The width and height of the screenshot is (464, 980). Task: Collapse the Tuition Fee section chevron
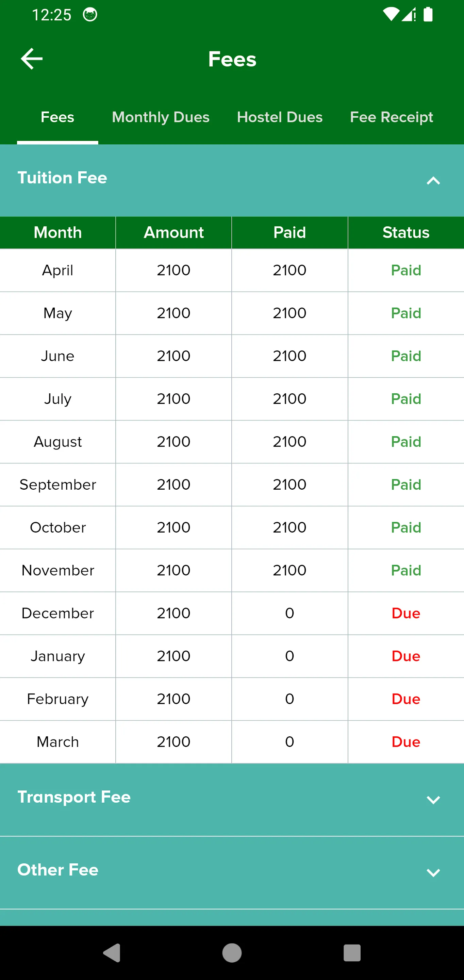(433, 181)
